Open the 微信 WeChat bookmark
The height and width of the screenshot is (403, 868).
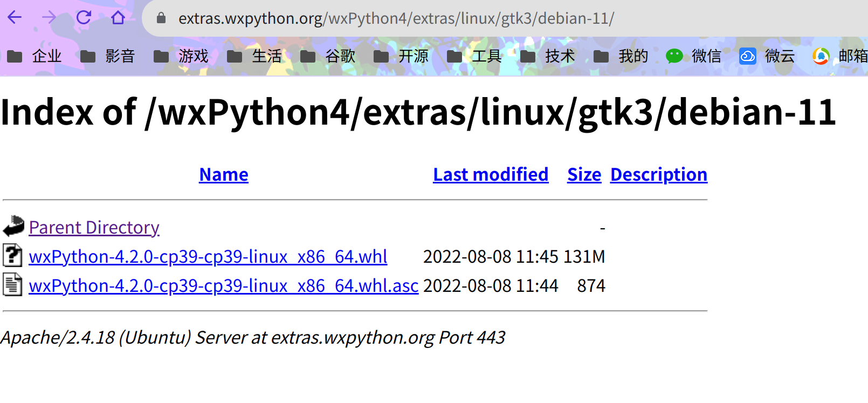coord(693,56)
